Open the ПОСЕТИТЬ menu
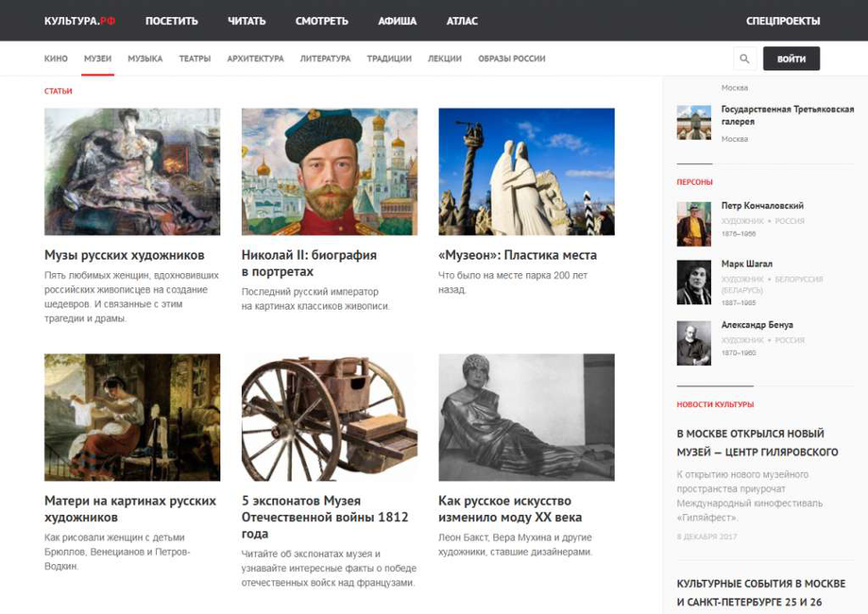This screenshot has height=614, width=868. (x=172, y=21)
